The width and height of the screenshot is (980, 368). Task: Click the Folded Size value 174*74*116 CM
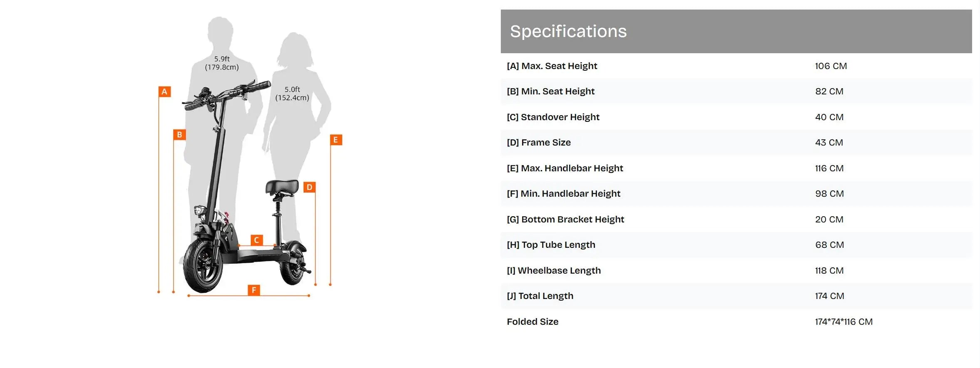click(843, 322)
